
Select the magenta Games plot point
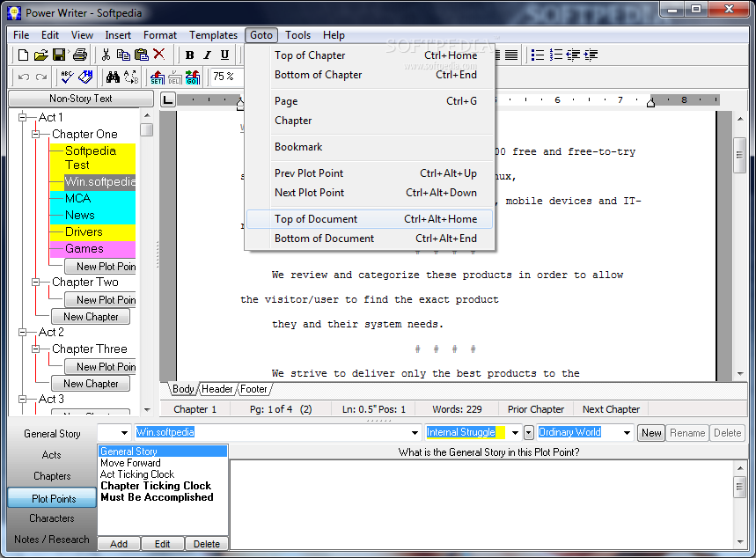pyautogui.click(x=92, y=248)
